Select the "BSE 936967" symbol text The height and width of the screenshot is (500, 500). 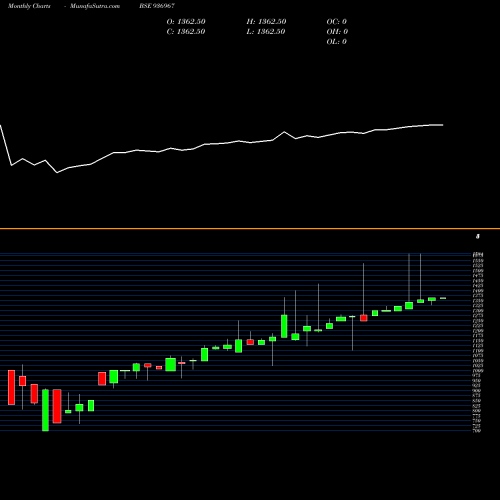pos(157,6)
